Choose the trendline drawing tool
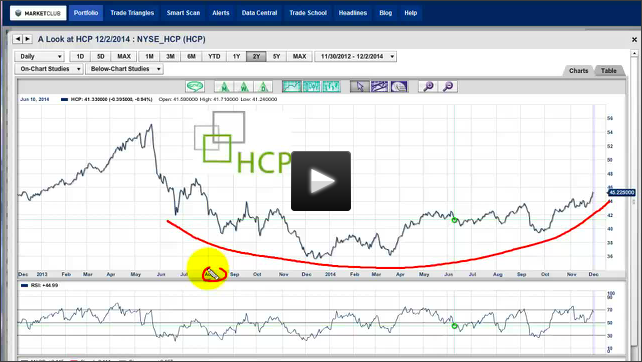The width and height of the screenshot is (642, 362). [x=380, y=86]
